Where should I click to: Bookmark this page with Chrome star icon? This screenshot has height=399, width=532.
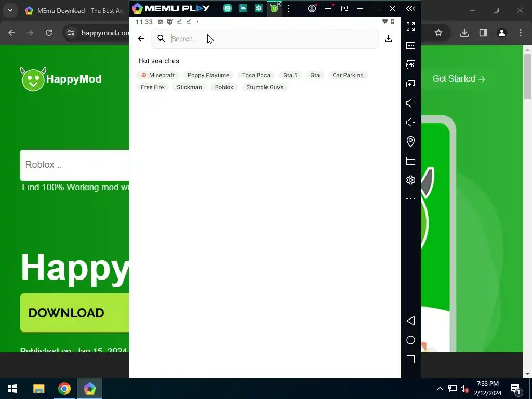click(438, 33)
